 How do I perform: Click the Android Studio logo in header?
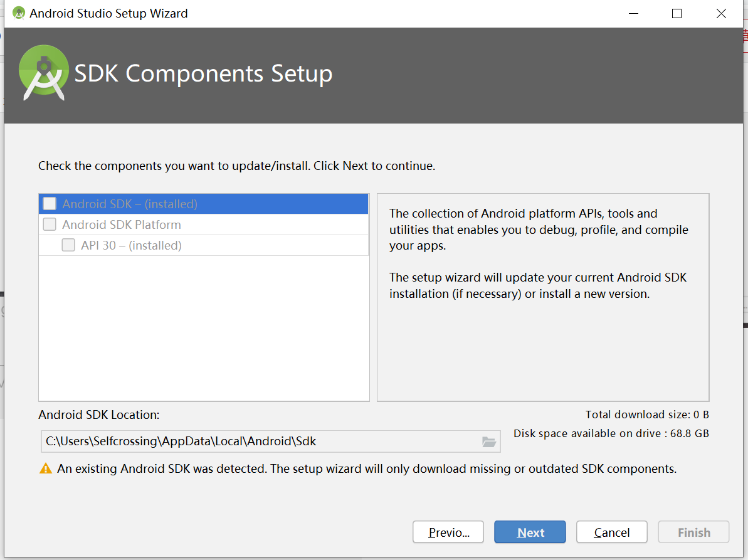(43, 73)
